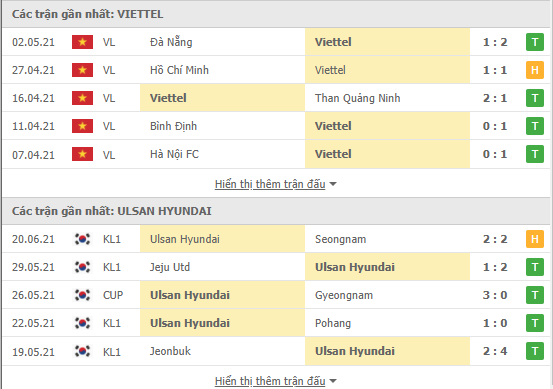Click the Vietnam flag on the 02.05.21 match
This screenshot has height=389, width=553.
click(x=82, y=42)
